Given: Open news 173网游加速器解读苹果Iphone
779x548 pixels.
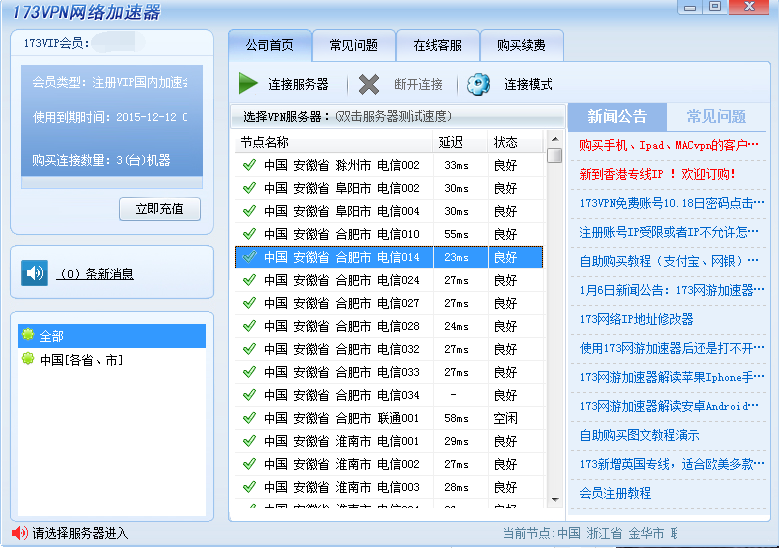Looking at the screenshot, I should pyautogui.click(x=672, y=377).
